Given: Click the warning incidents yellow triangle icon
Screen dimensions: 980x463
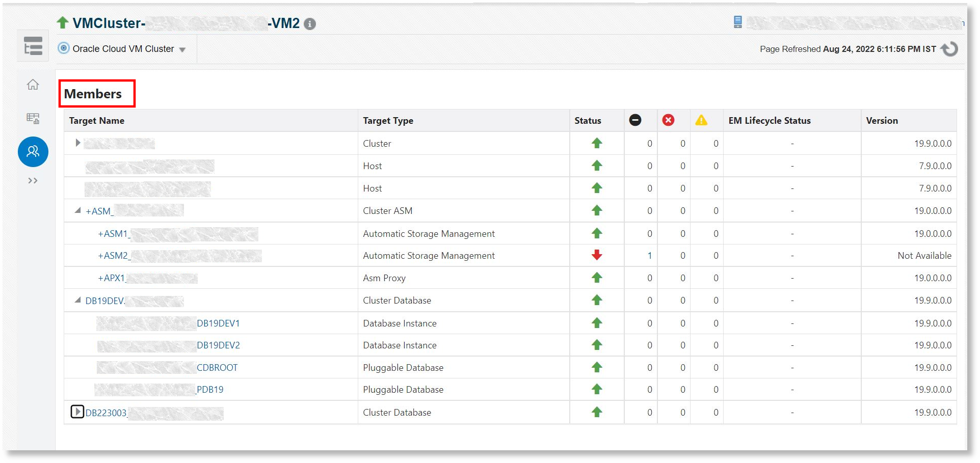Looking at the screenshot, I should click(701, 120).
